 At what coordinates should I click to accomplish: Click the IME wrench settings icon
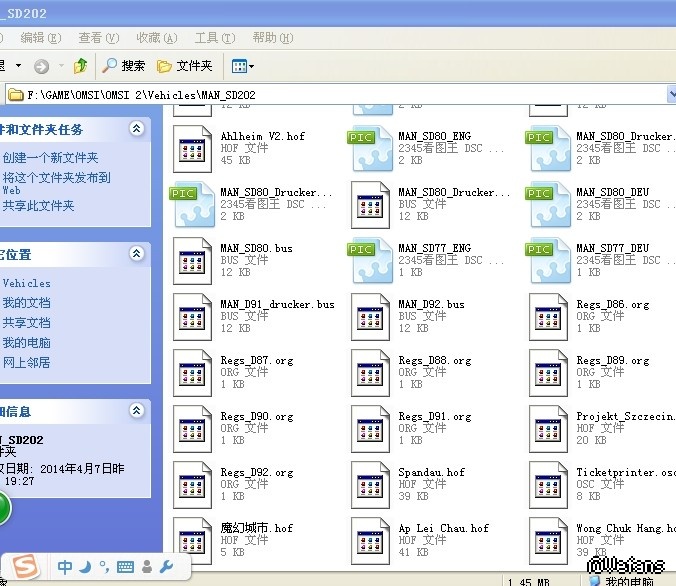click(x=167, y=568)
